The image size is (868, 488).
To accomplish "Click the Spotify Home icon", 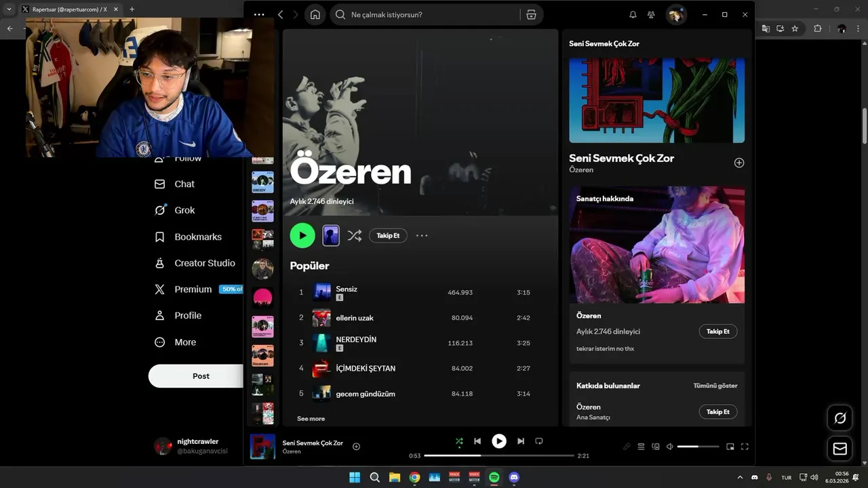I will click(315, 15).
